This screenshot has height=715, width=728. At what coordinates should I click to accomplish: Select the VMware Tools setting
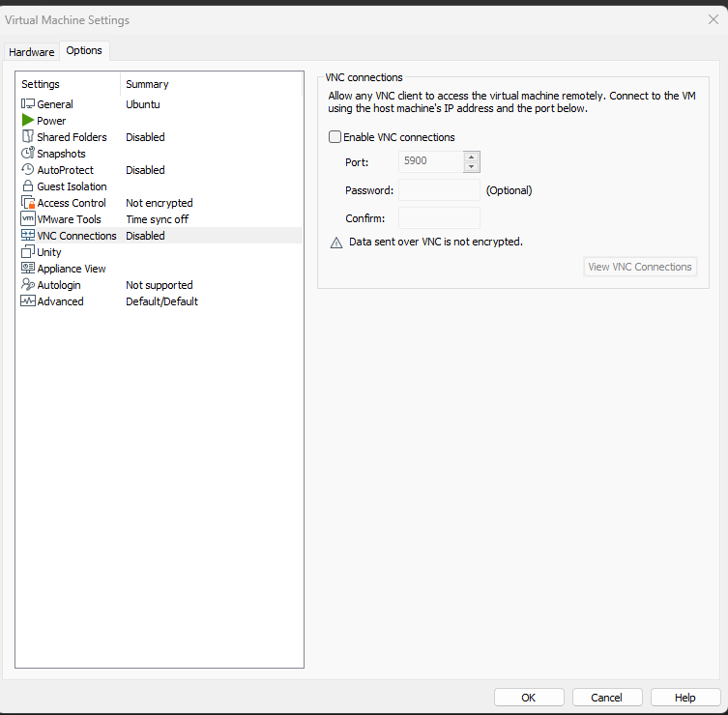[70, 219]
